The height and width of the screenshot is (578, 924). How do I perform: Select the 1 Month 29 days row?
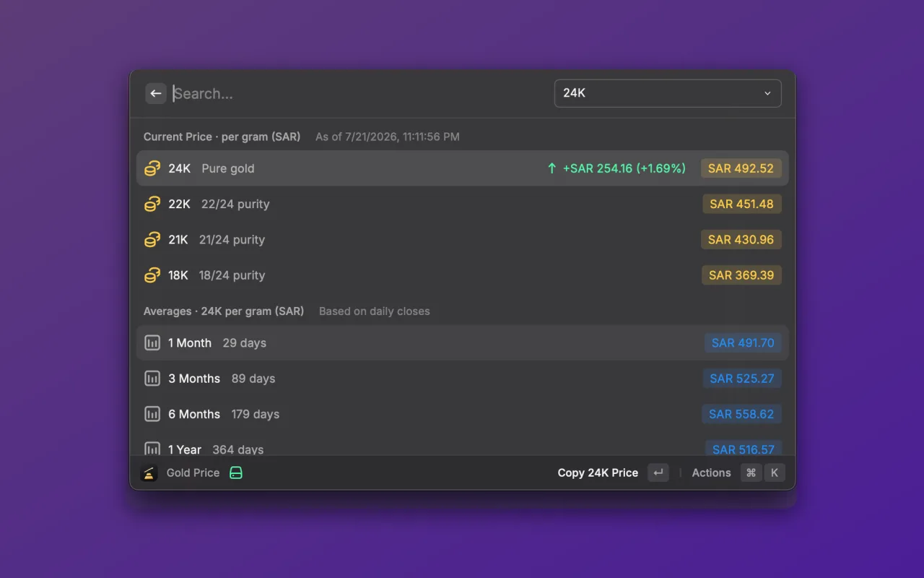463,343
